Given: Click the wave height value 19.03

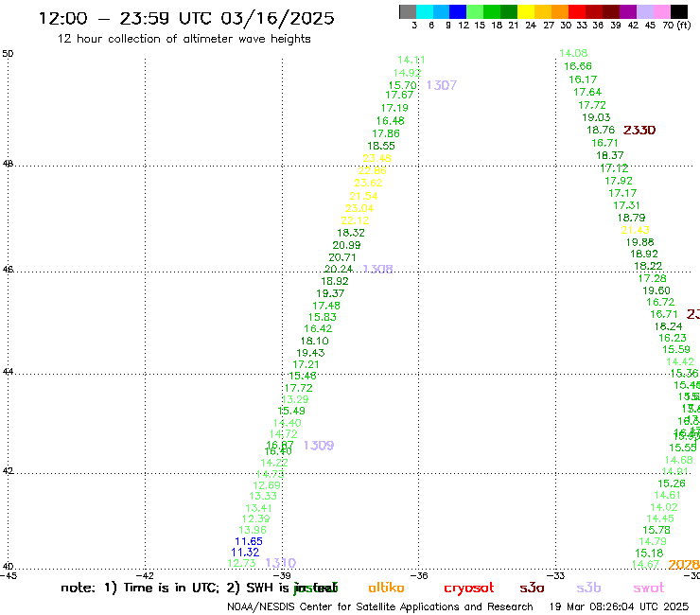Looking at the screenshot, I should (x=596, y=117).
